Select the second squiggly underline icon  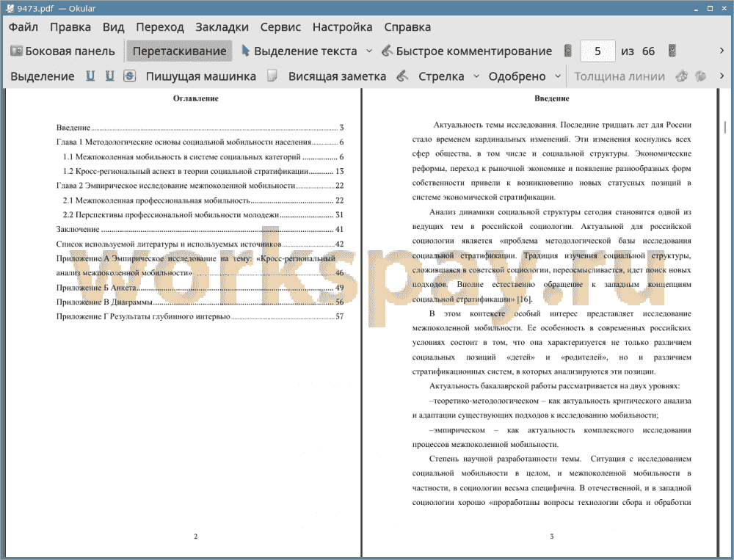(x=109, y=76)
